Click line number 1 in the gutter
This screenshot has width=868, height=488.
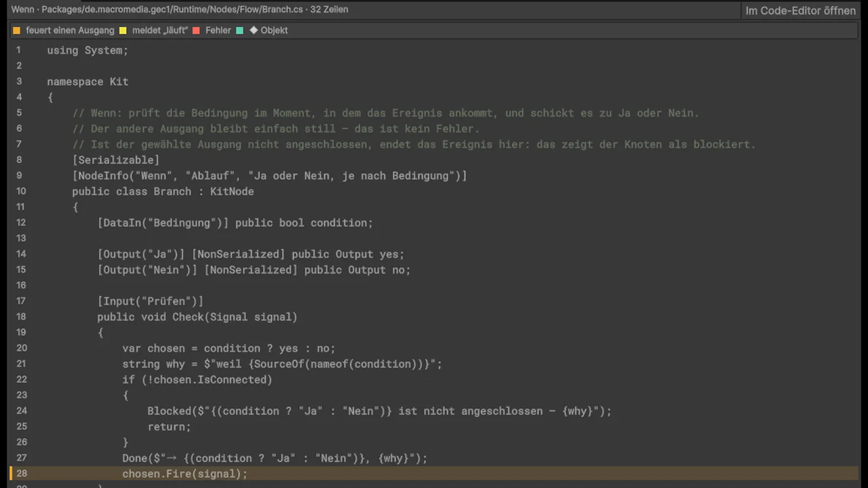(18, 50)
